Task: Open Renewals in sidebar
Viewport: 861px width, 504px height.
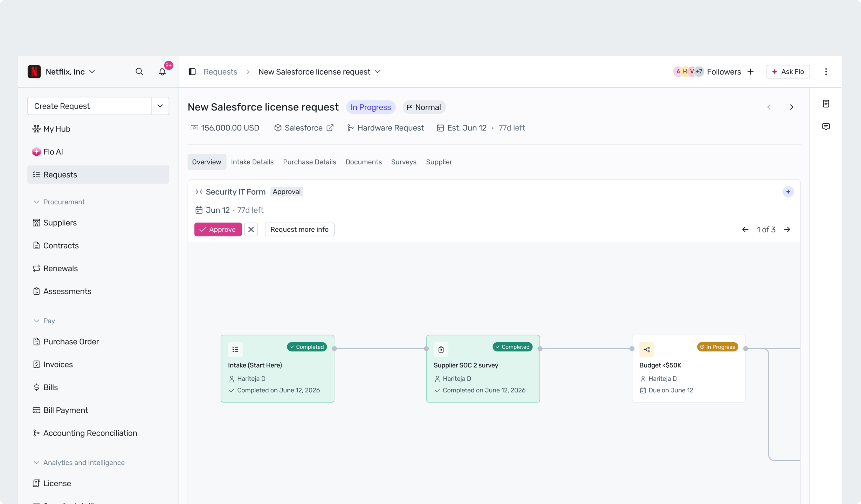Action: click(98, 268)
